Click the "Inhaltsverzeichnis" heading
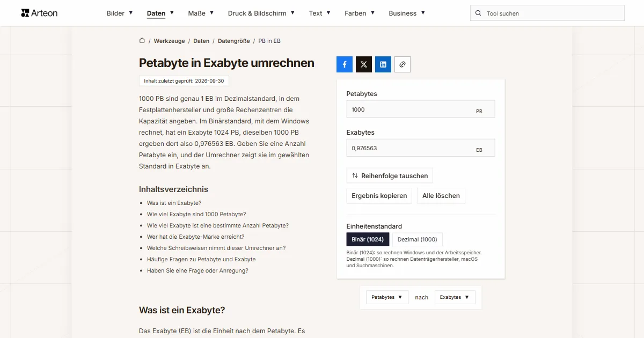Screen dimensions: 644x338 click(173, 189)
